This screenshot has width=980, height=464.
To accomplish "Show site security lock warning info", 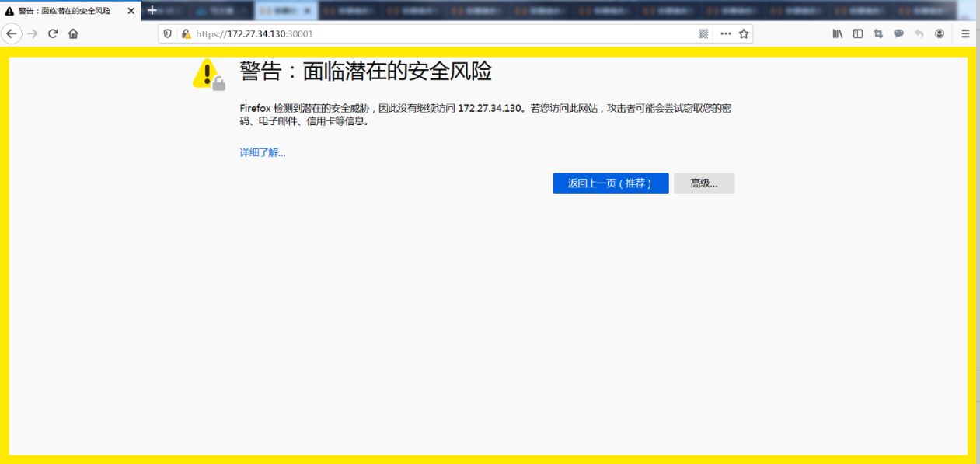I will 186,34.
